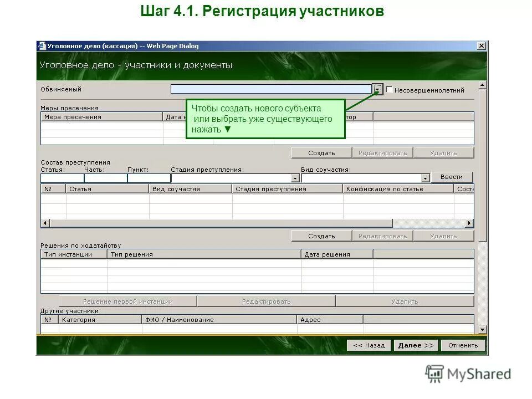Cancel the dialog with Отменить
Viewport: 532px width, 399px height.
point(463,345)
